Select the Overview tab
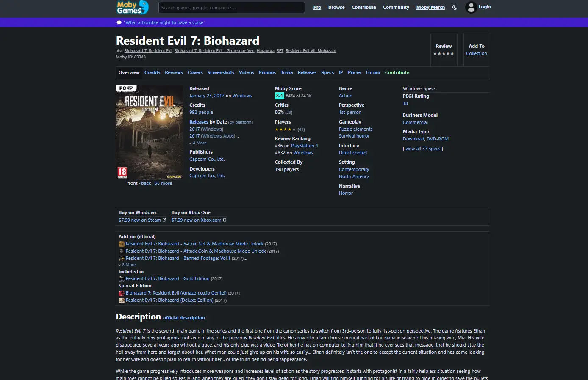The width and height of the screenshot is (588, 380). [x=129, y=72]
